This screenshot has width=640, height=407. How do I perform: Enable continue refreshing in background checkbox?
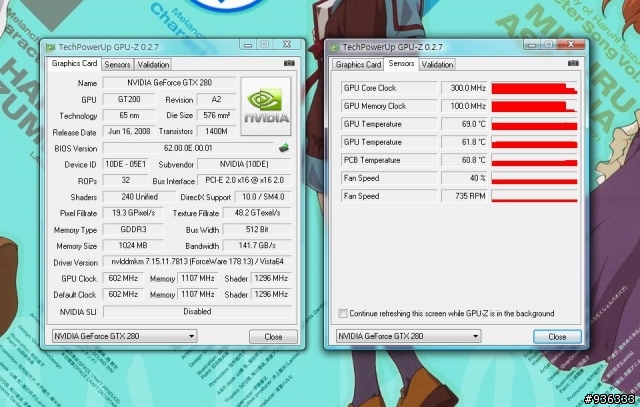[x=343, y=314]
